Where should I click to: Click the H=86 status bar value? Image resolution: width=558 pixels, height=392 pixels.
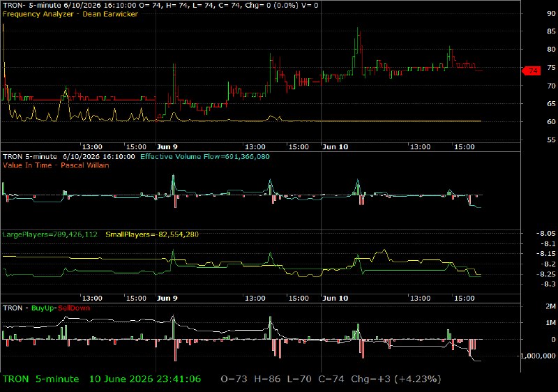point(267,379)
